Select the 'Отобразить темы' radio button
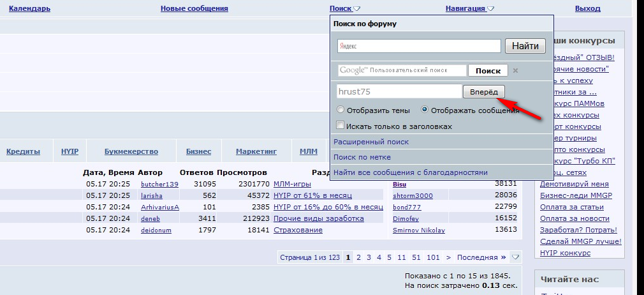Image resolution: width=644 pixels, height=295 pixels. pos(340,110)
